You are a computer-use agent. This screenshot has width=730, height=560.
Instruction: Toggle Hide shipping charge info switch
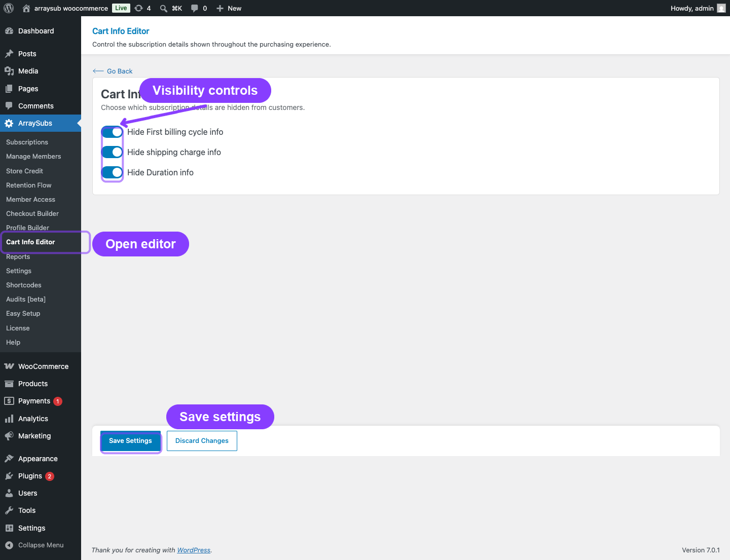(x=112, y=152)
